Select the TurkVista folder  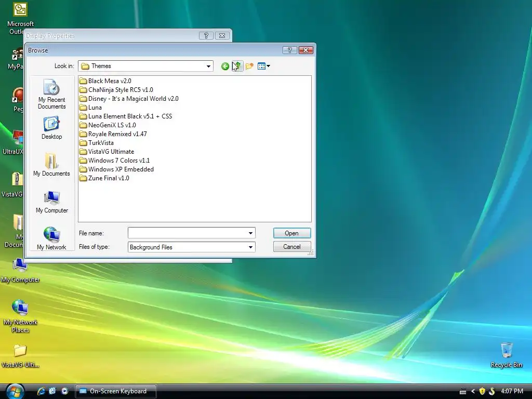96,142
